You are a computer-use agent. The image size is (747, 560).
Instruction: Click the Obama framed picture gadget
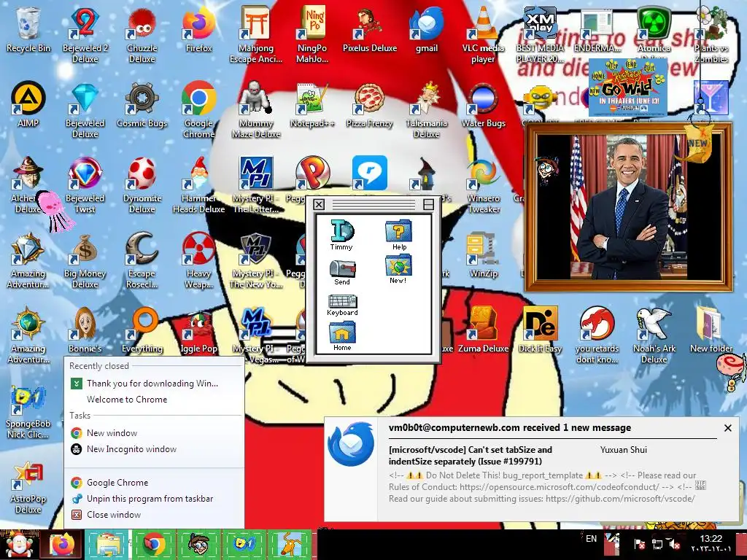pos(628,207)
